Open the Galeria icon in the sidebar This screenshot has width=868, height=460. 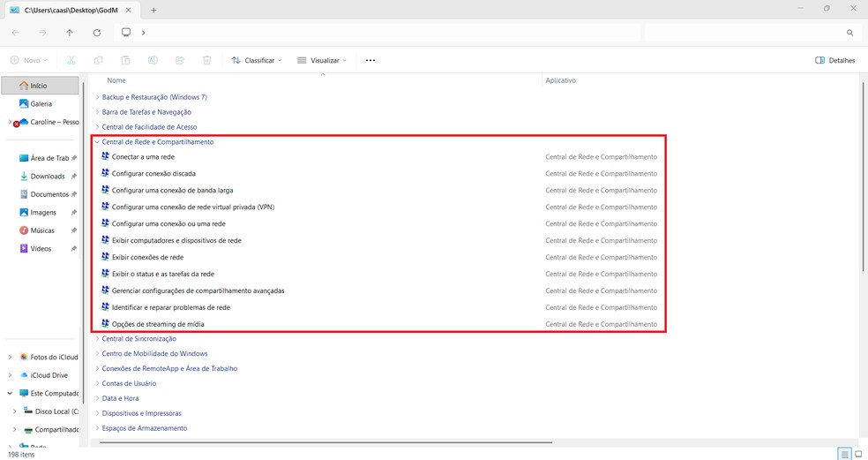point(24,104)
